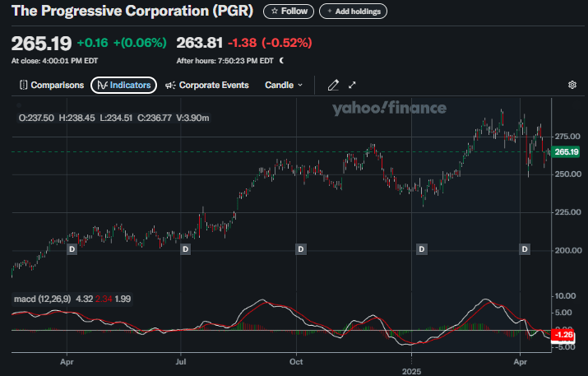The width and height of the screenshot is (588, 376).
Task: Click the megaphone Corporate Events icon
Action: [x=170, y=85]
